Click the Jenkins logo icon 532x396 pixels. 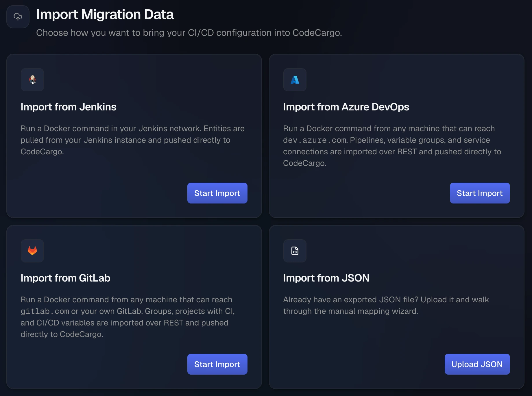click(x=32, y=80)
